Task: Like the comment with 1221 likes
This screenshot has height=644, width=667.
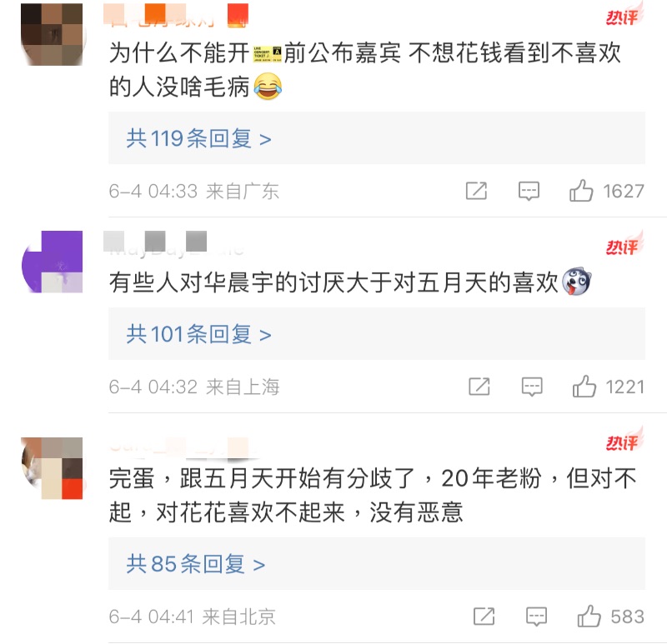Action: point(584,387)
